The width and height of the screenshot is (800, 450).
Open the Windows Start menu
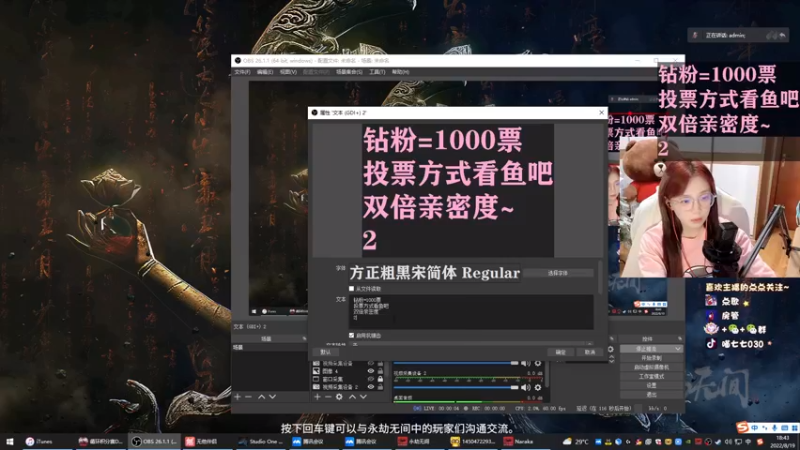point(10,441)
